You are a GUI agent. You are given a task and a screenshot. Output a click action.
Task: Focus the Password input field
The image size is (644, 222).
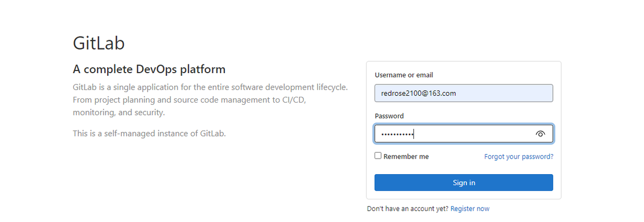tap(464, 134)
